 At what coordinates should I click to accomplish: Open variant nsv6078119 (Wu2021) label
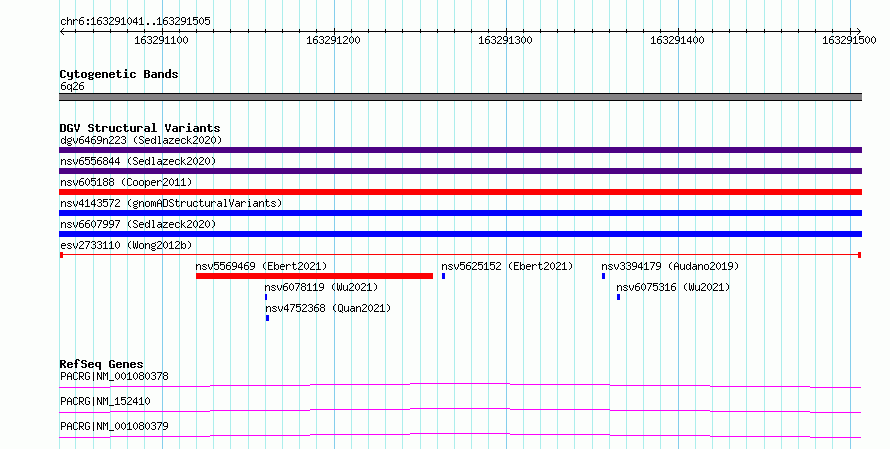(x=321, y=287)
